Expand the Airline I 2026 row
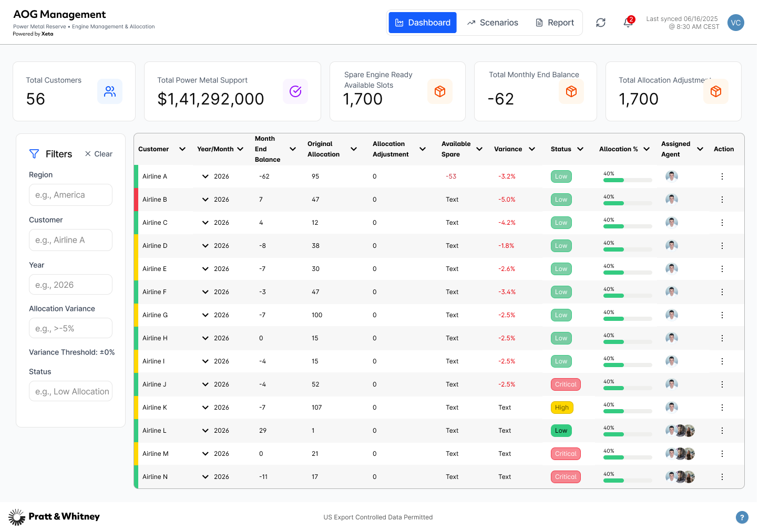This screenshot has width=759, height=532. [x=206, y=361]
